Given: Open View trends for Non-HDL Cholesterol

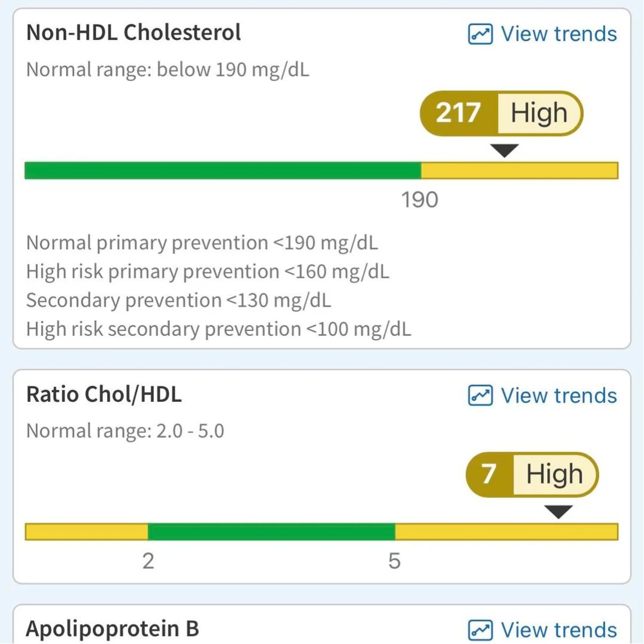Looking at the screenshot, I should [543, 33].
